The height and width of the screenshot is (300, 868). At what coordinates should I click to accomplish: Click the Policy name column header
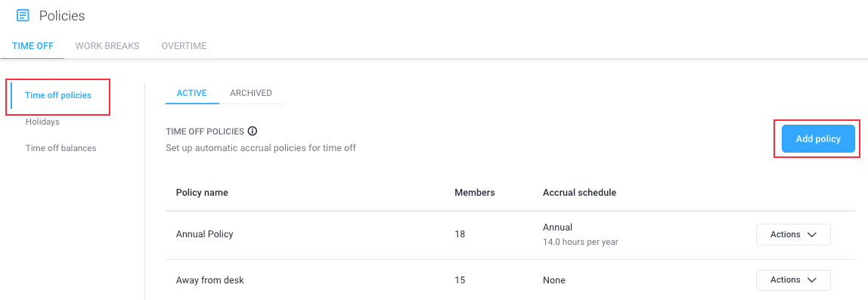[202, 193]
